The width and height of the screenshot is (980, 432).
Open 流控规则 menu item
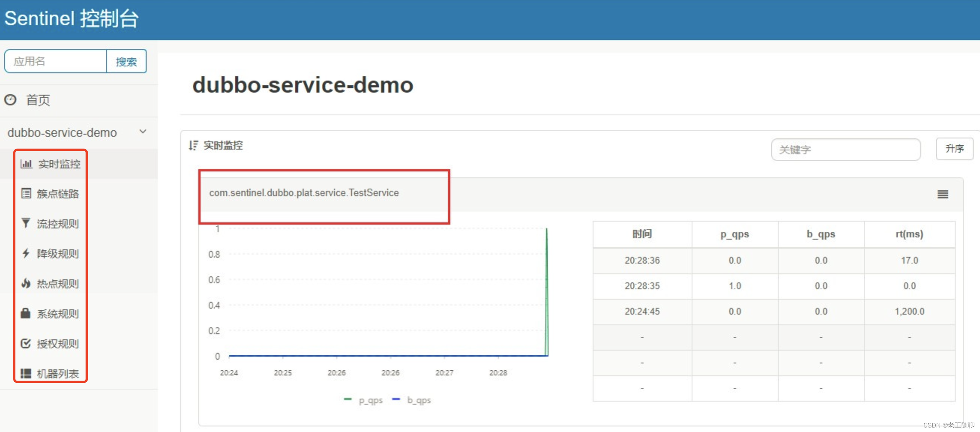pos(58,223)
